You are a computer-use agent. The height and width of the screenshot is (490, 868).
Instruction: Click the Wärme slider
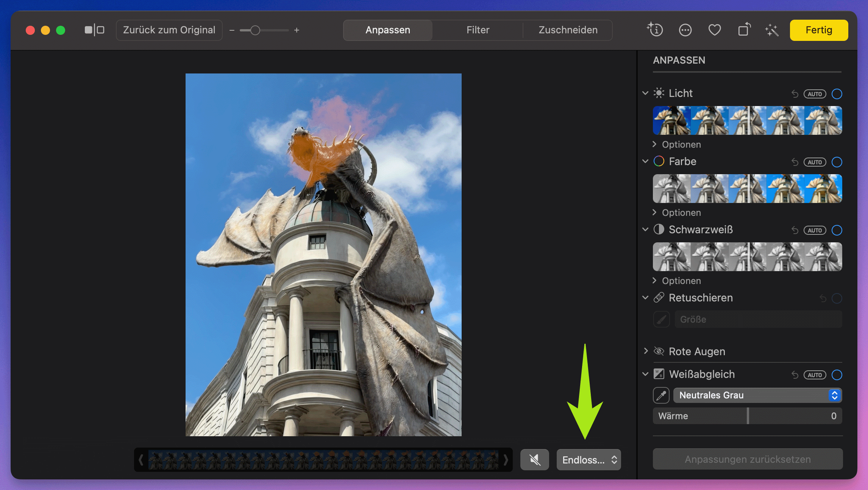point(748,416)
